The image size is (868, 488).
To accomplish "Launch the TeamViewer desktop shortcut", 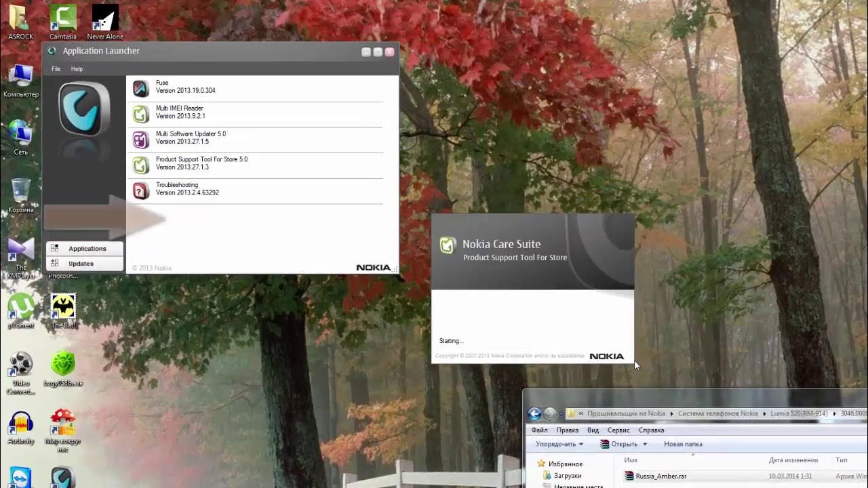I will (21, 477).
